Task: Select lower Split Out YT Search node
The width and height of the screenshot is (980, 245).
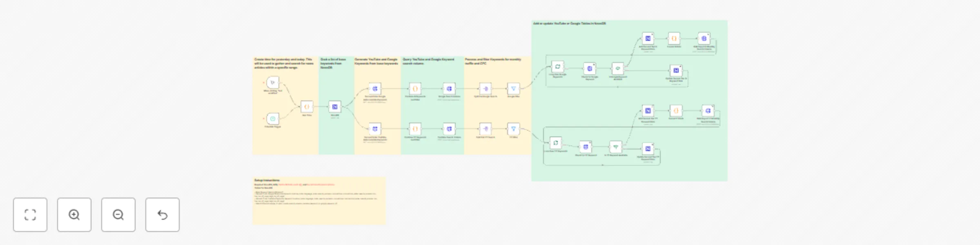Action: pos(485,129)
